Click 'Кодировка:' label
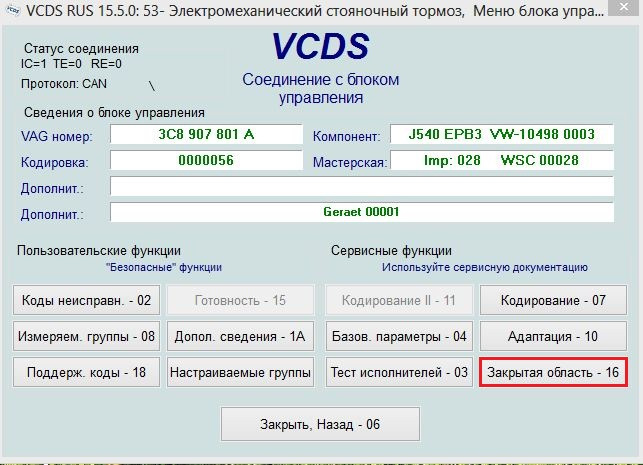The image size is (643, 465). pos(55,162)
